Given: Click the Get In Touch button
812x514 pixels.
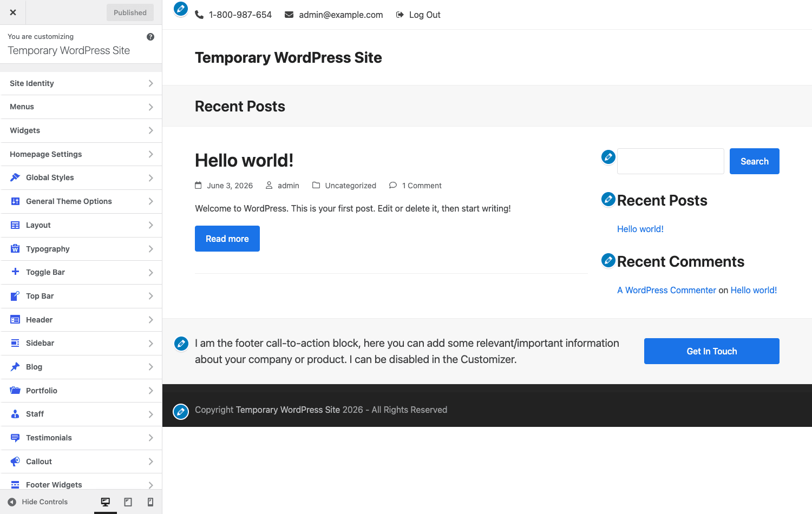Looking at the screenshot, I should tap(712, 351).
